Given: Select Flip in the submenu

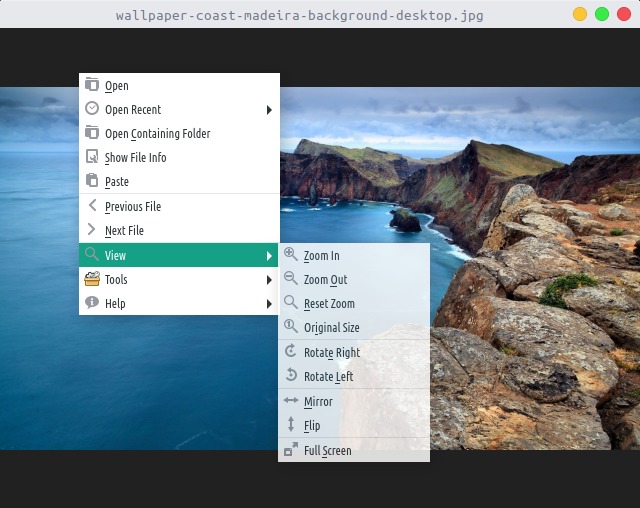Looking at the screenshot, I should click(354, 426).
